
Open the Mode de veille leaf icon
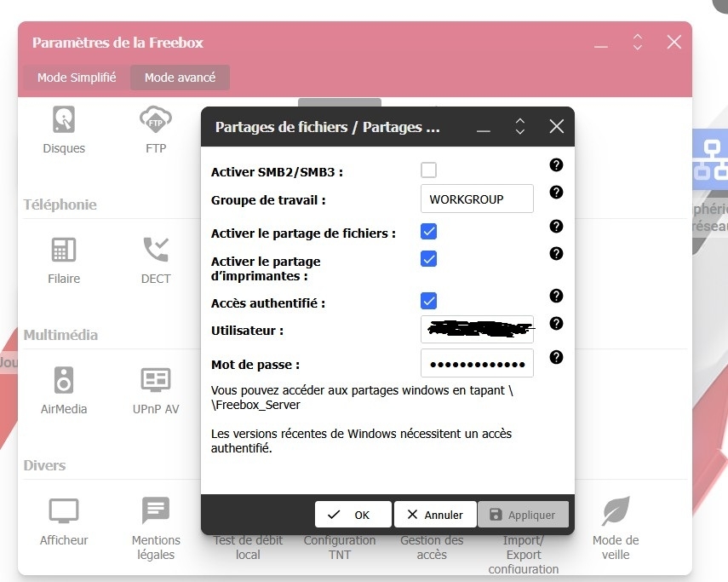tap(616, 511)
